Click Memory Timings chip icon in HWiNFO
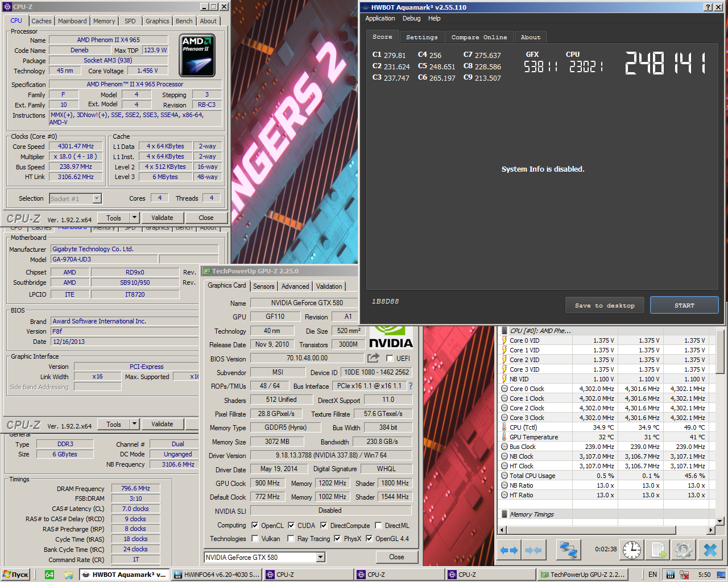 click(x=504, y=514)
